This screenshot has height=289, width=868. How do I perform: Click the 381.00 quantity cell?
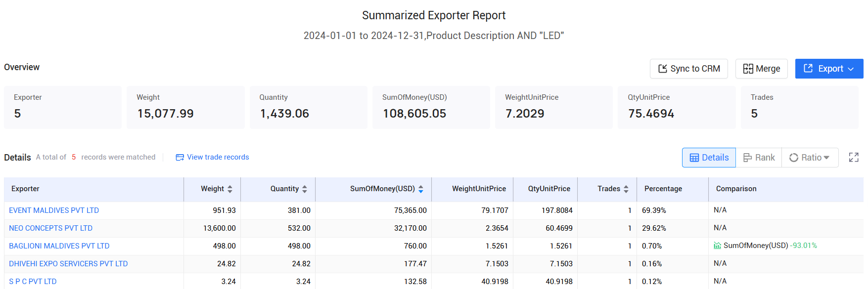pos(278,210)
